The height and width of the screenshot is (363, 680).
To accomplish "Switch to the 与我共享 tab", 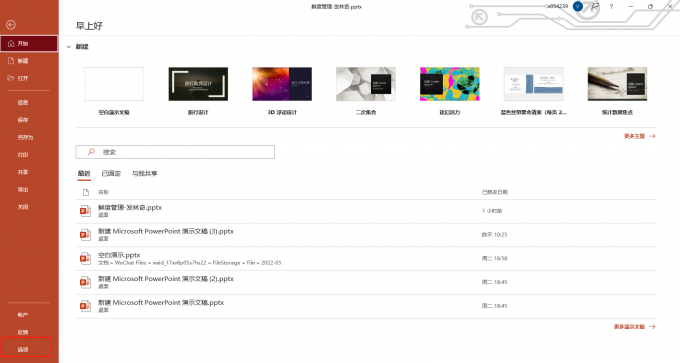I will pyautogui.click(x=144, y=173).
